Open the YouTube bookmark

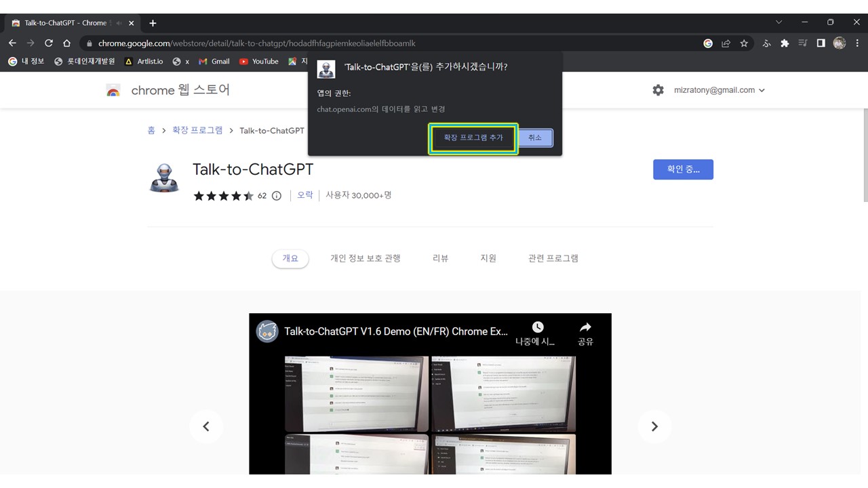coord(258,61)
